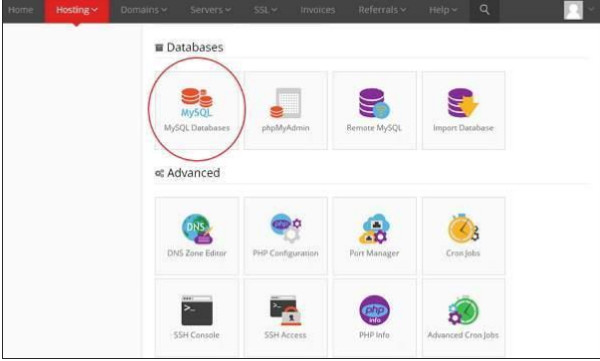Click the Advanced section heading
600x361 pixels.
188,173
